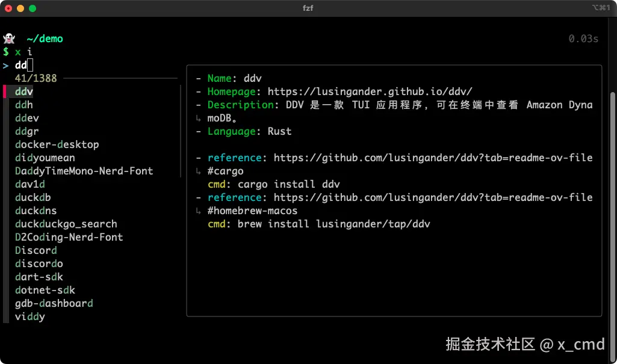Viewport: 617px width, 364px height.
Task: Select the 'ddev' list entry
Action: pyautogui.click(x=26, y=118)
